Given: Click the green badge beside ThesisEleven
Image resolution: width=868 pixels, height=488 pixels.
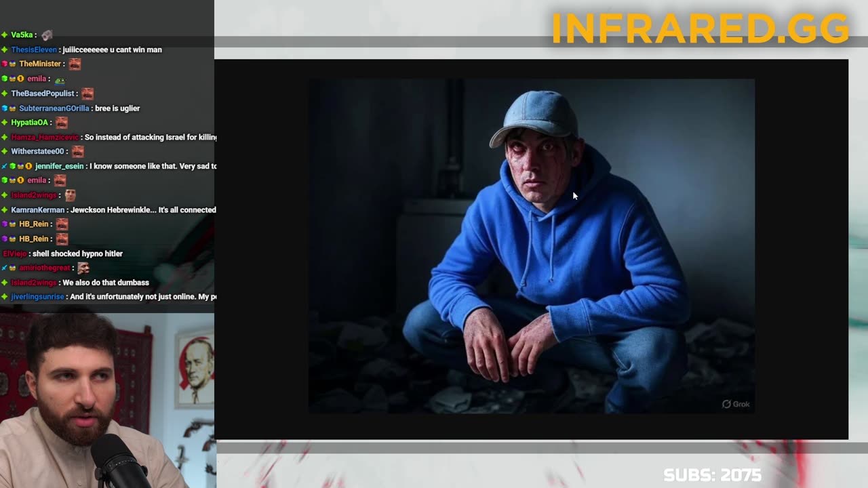Looking at the screenshot, I should [5, 49].
